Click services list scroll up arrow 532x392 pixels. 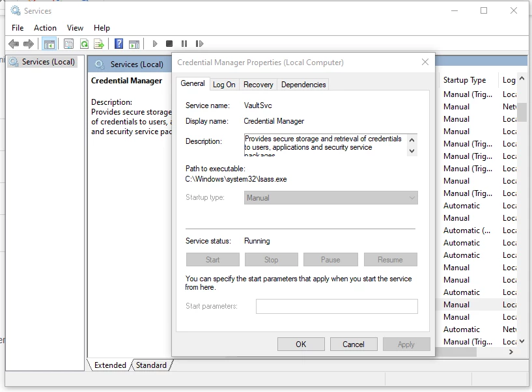[522, 78]
